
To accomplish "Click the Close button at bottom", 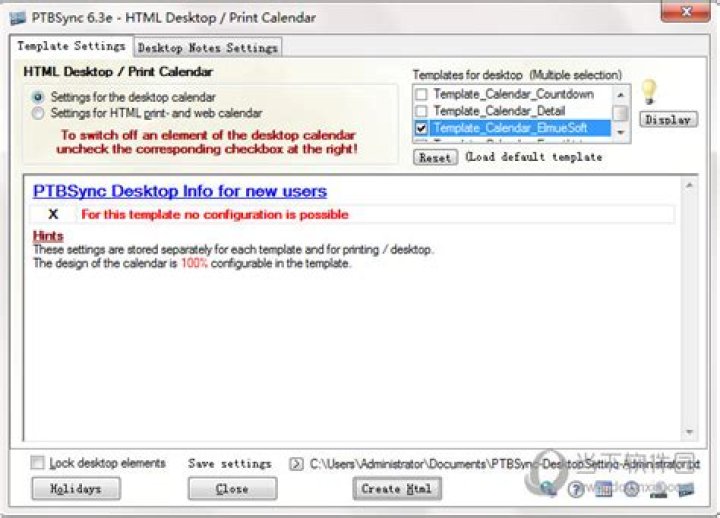I will coord(232,489).
